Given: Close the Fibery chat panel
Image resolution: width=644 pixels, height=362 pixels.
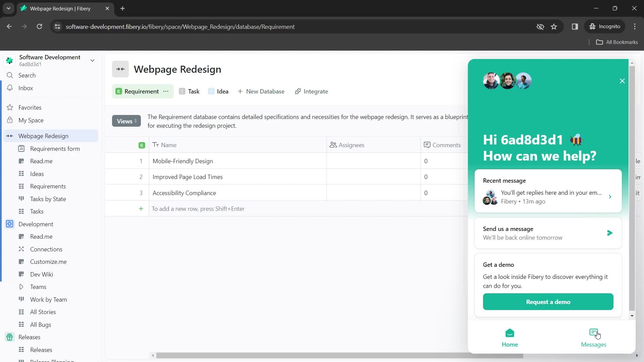Looking at the screenshot, I should [x=622, y=81].
